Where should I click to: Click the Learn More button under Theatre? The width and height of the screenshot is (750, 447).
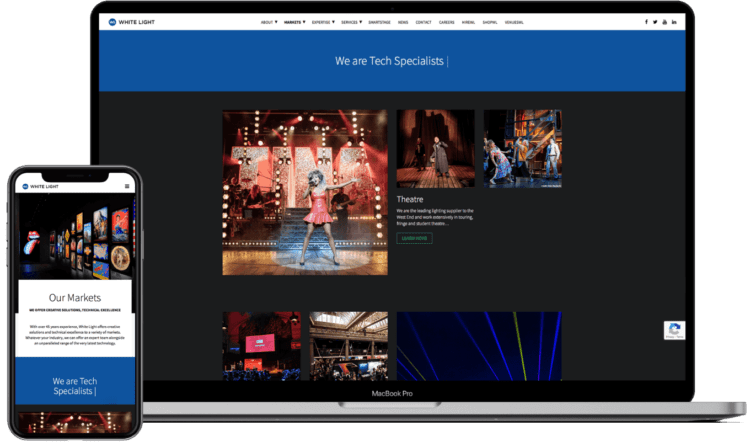(414, 239)
